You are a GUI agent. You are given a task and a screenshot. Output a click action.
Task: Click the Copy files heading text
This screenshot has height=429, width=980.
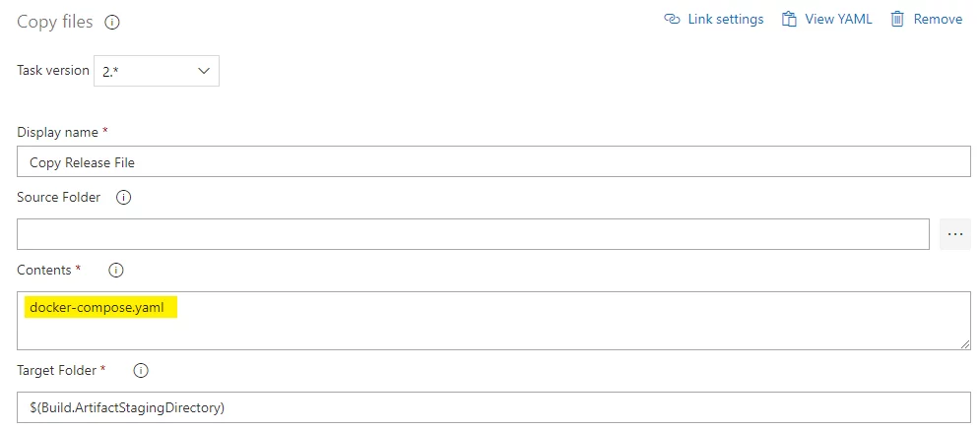point(55,22)
